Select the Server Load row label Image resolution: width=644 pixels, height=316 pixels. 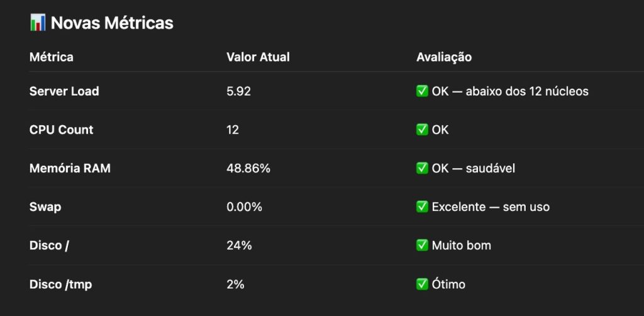tap(64, 91)
